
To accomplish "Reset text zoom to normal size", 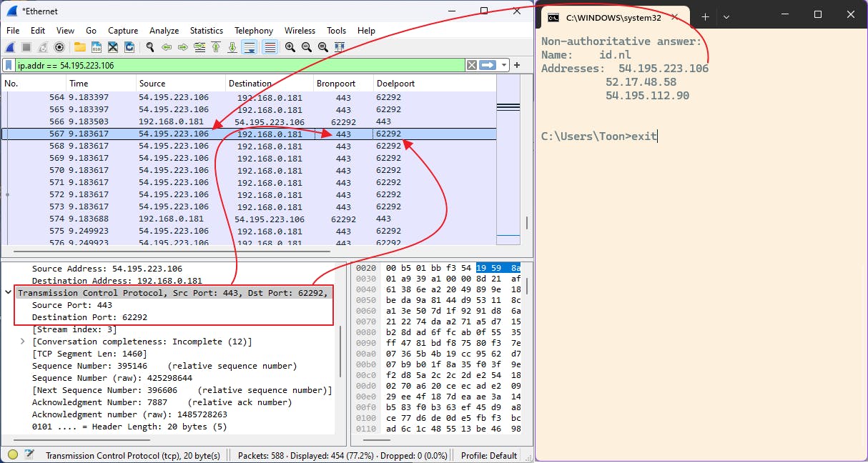I will [x=323, y=47].
